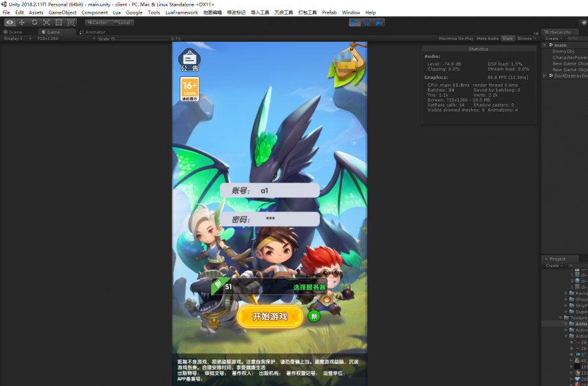Viewport: 588px width, 386px height.
Task: Toggle the Stats overlay button
Action: tap(508, 39)
